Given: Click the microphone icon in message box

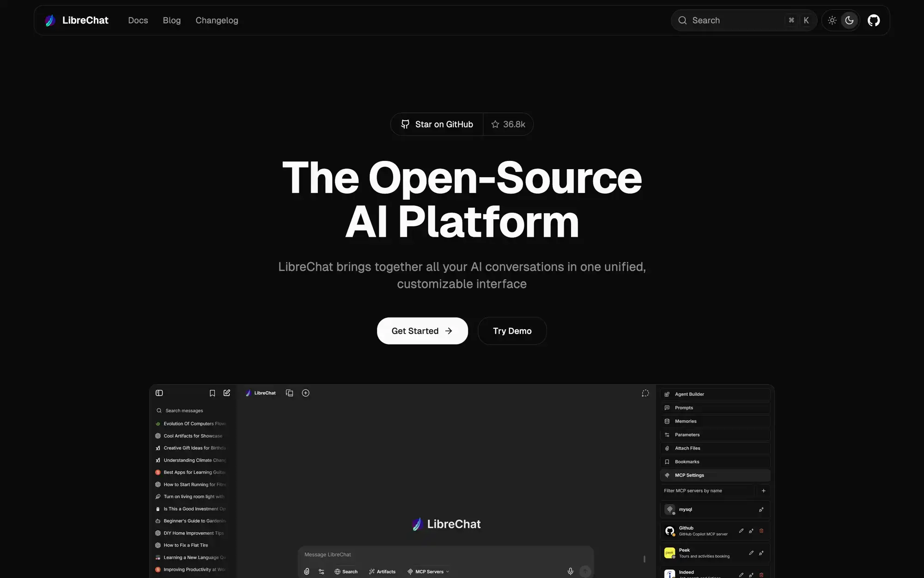Looking at the screenshot, I should click(x=570, y=572).
